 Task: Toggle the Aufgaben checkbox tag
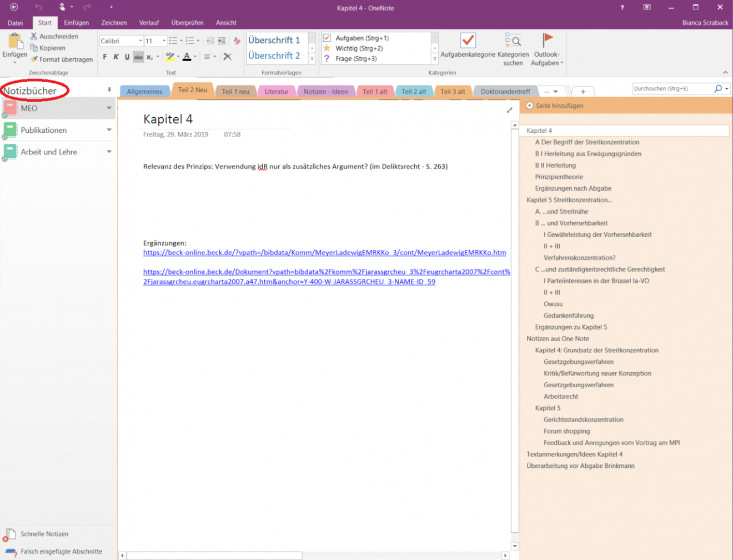pyautogui.click(x=327, y=38)
